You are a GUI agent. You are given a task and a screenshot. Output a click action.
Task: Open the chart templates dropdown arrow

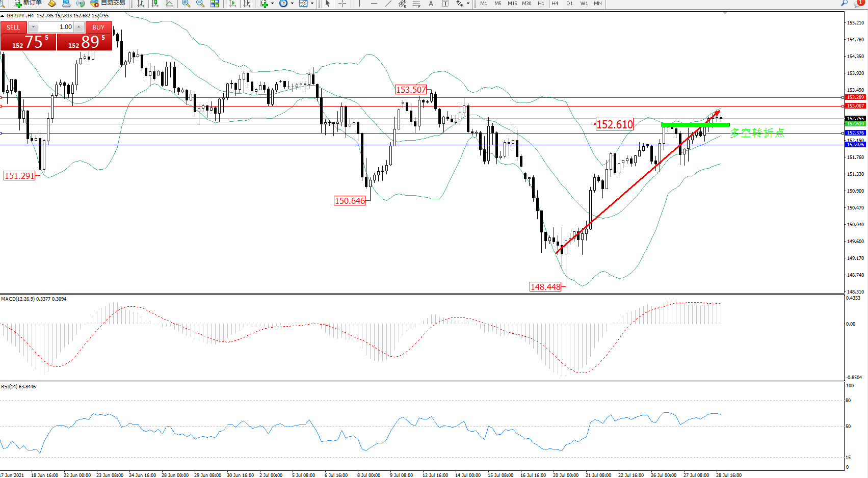[x=312, y=4]
